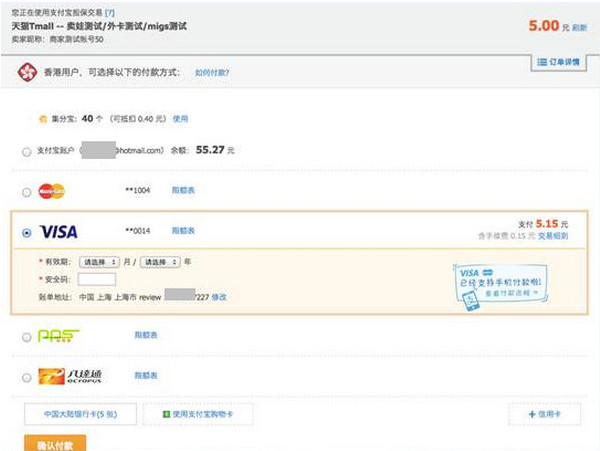Select the Alipay account balance radio button

[x=27, y=151]
